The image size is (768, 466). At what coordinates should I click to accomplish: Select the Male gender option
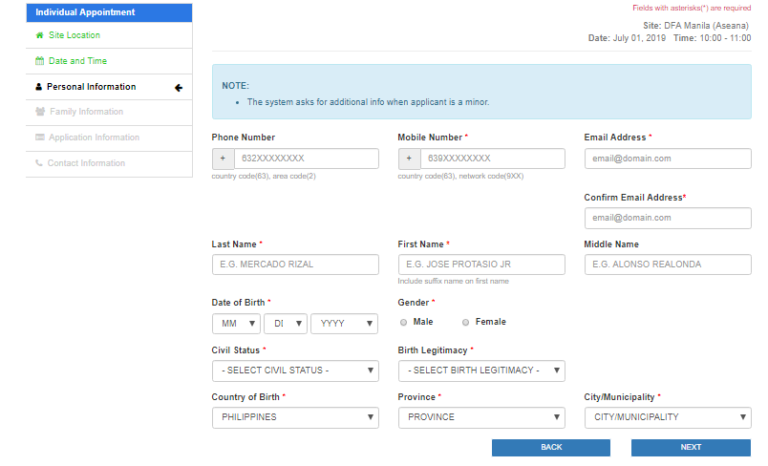(x=404, y=322)
